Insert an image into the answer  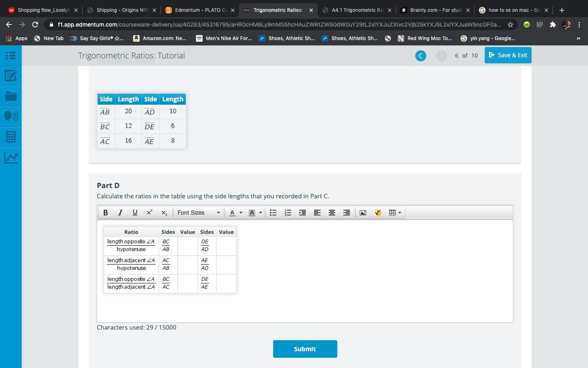coord(363,213)
